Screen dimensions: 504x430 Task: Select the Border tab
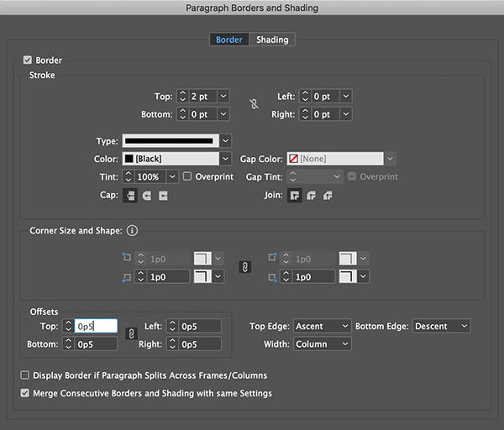(x=229, y=39)
